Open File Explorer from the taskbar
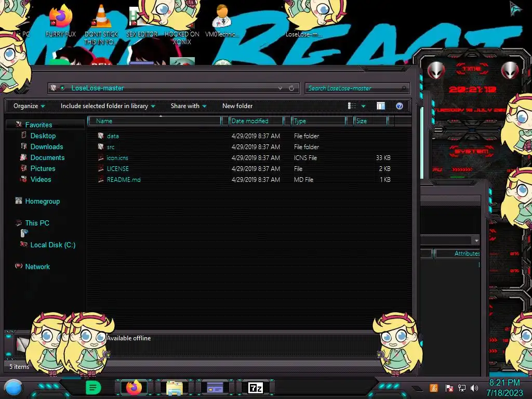Viewport: 532px width, 399px height. (x=175, y=388)
